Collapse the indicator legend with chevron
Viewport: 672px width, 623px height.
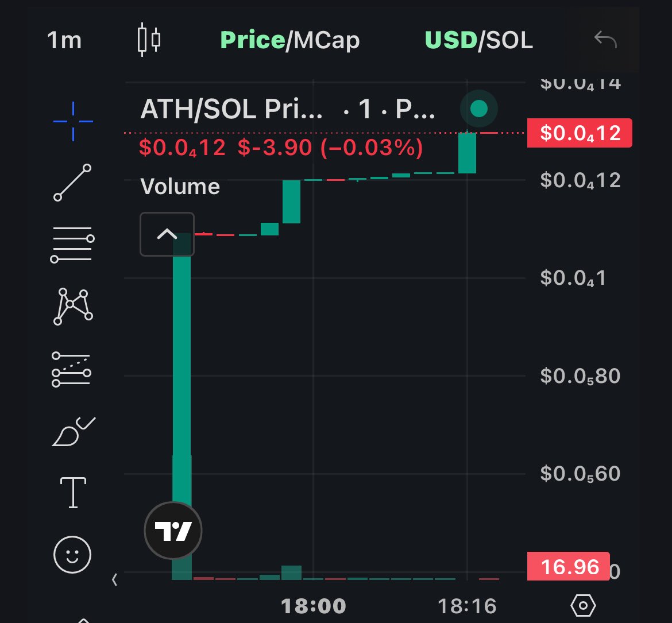coord(167,234)
